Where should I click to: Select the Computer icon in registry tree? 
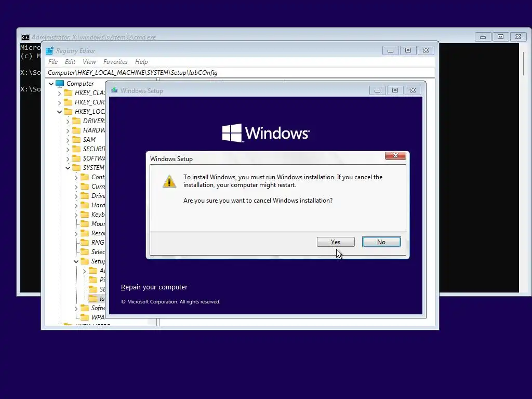point(60,84)
